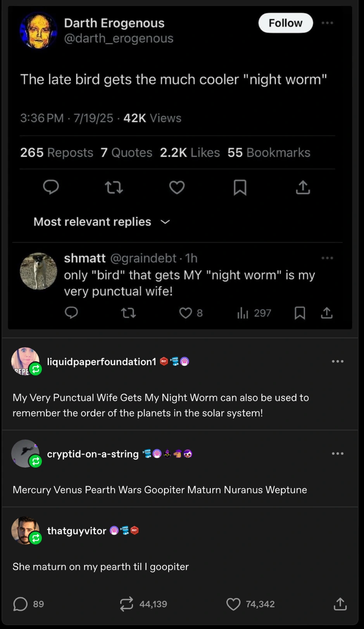Open thatguyvitor's blog
Viewport: 364px width, 629px height.
76,530
